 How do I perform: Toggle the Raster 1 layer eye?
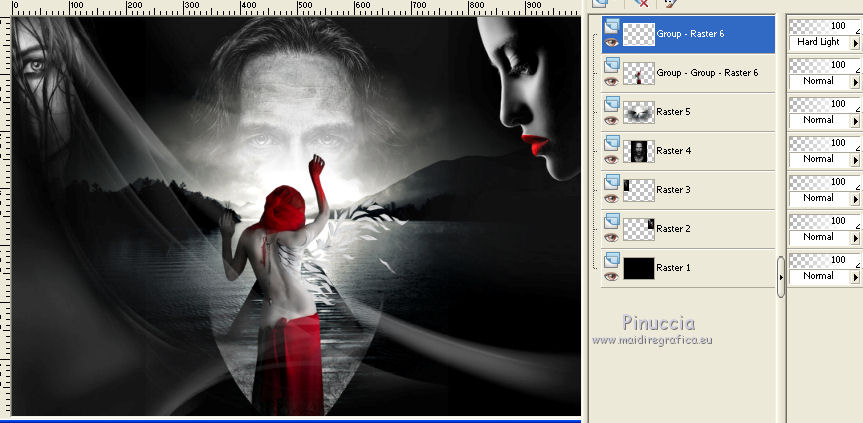611,277
